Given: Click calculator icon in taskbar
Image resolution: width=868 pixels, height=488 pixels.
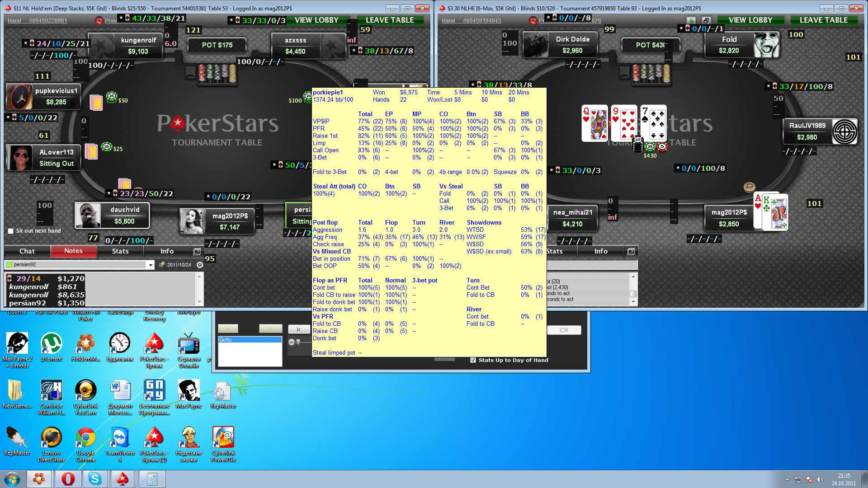Looking at the screenshot, I should [152, 479].
